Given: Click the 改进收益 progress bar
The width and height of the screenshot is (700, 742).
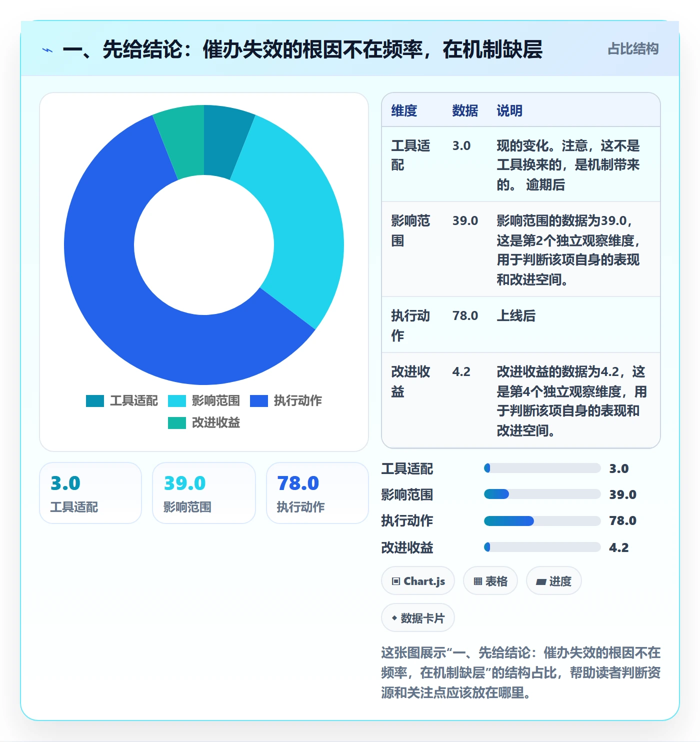Looking at the screenshot, I should (542, 547).
